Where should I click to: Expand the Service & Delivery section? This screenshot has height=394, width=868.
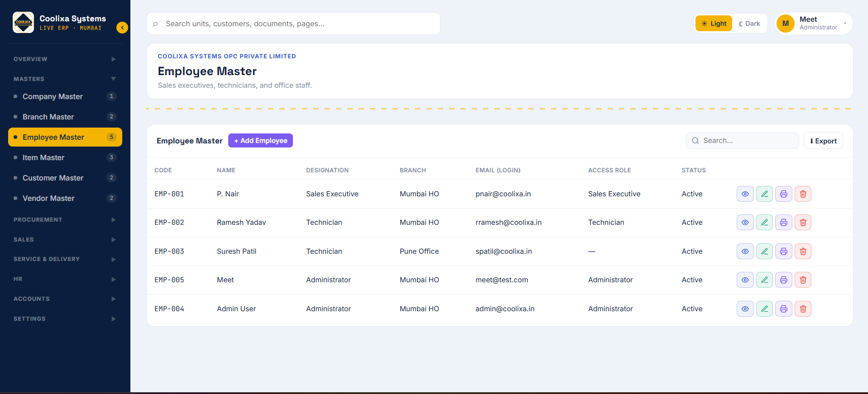click(x=65, y=259)
